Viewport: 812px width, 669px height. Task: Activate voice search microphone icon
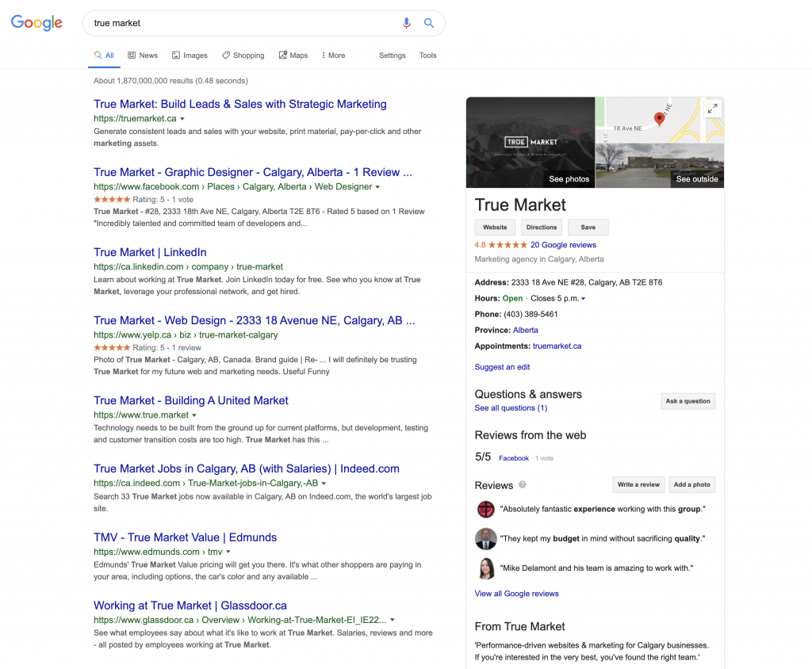point(407,24)
